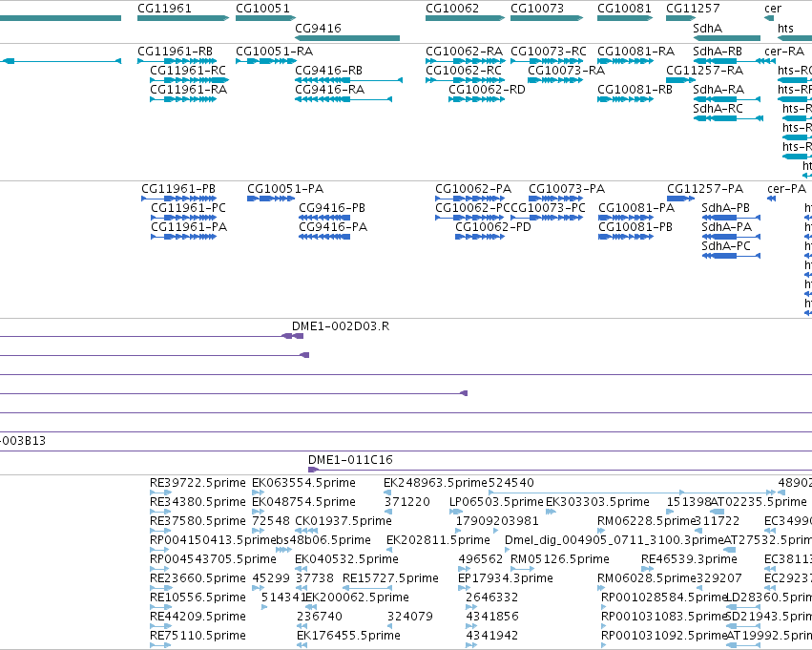Select the CG10051 gene label
This screenshot has width=812, height=650.
(262, 9)
